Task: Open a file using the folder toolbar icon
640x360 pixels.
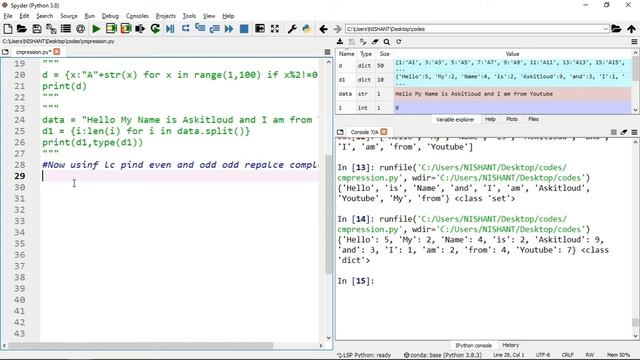Action: (x=22, y=29)
